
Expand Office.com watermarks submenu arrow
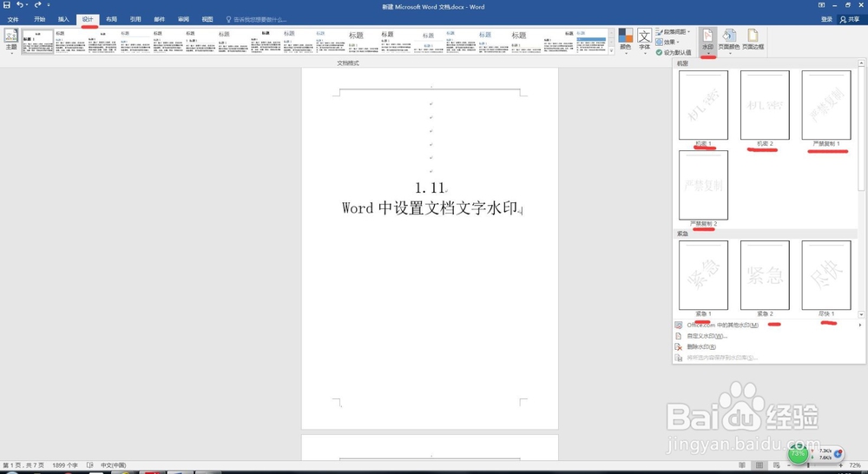(x=859, y=325)
